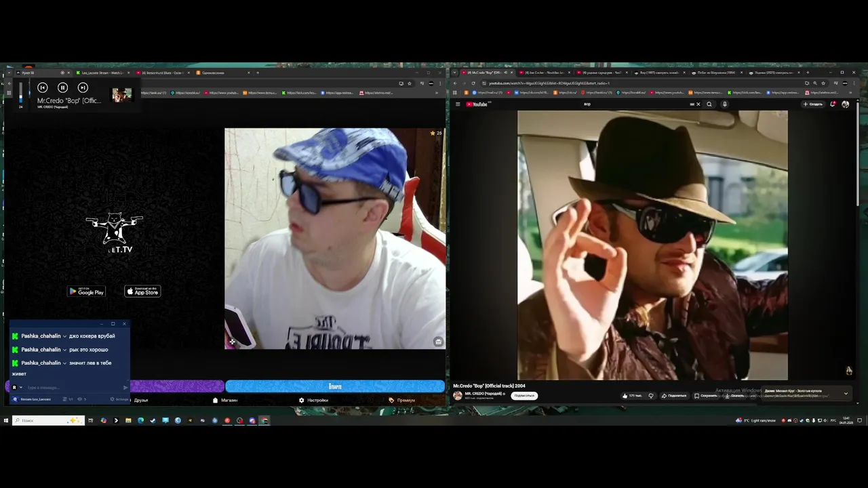This screenshot has height=488, width=868.
Task: Adjust the volume slider in media overlay
Action: (20, 94)
